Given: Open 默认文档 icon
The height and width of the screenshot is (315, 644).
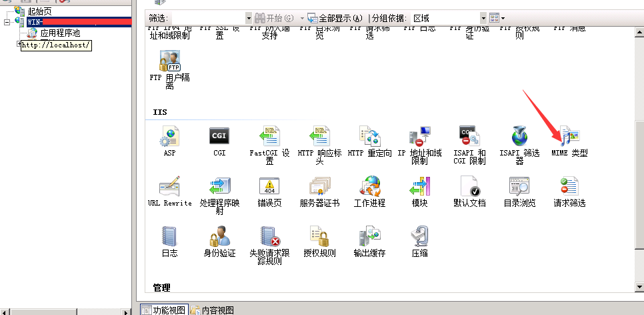Looking at the screenshot, I should [469, 186].
